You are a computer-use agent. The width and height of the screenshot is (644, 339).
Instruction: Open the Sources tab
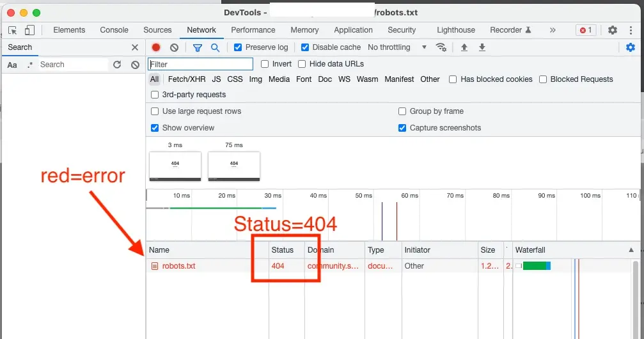pyautogui.click(x=157, y=30)
